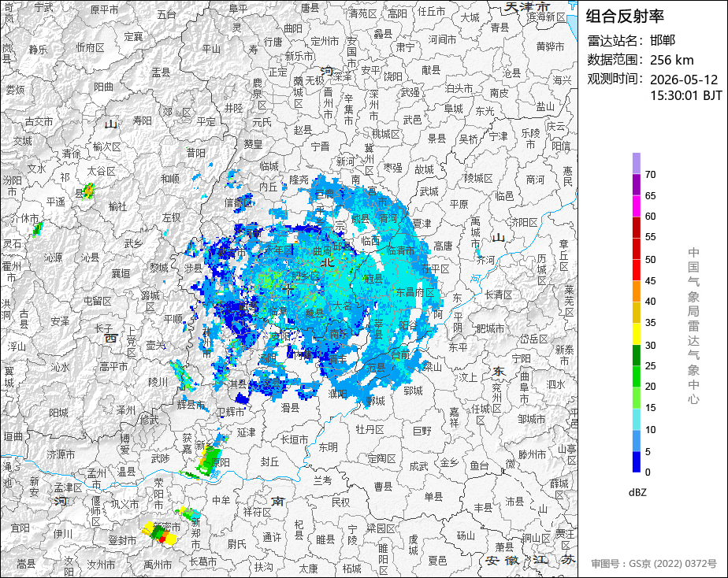Click the '古交市' map label
The image size is (728, 578).
(39, 121)
